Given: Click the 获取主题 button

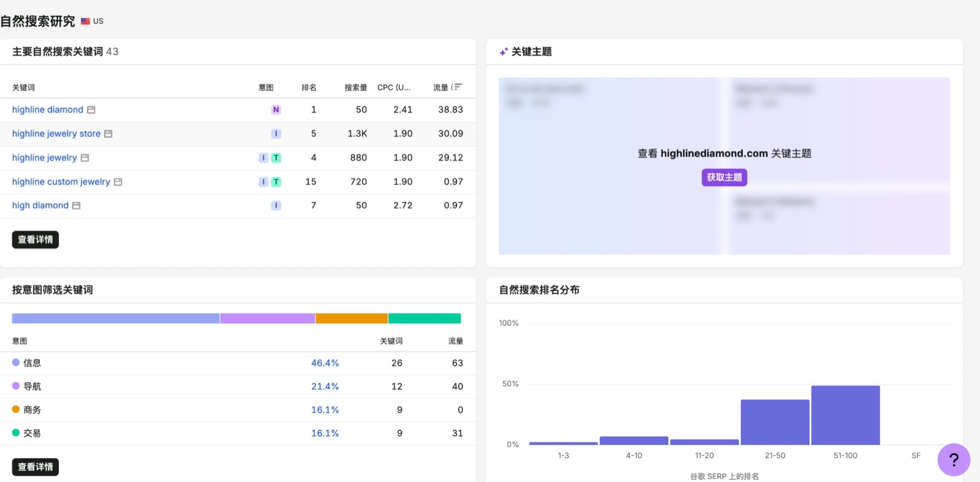Looking at the screenshot, I should 725,177.
